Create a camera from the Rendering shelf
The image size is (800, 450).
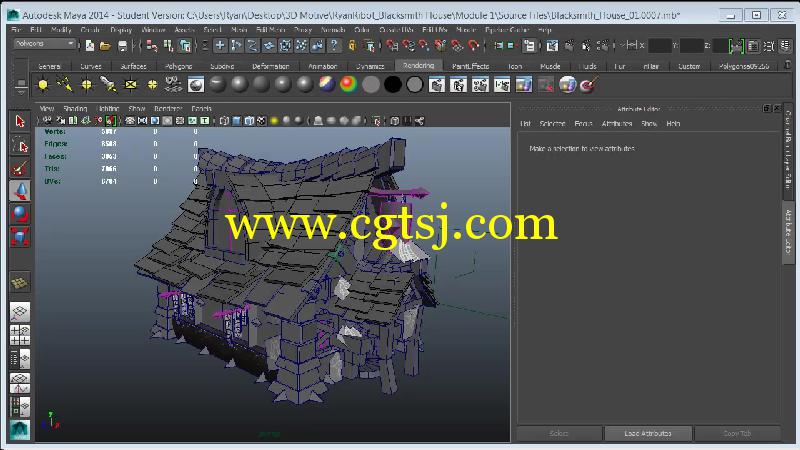click(174, 85)
